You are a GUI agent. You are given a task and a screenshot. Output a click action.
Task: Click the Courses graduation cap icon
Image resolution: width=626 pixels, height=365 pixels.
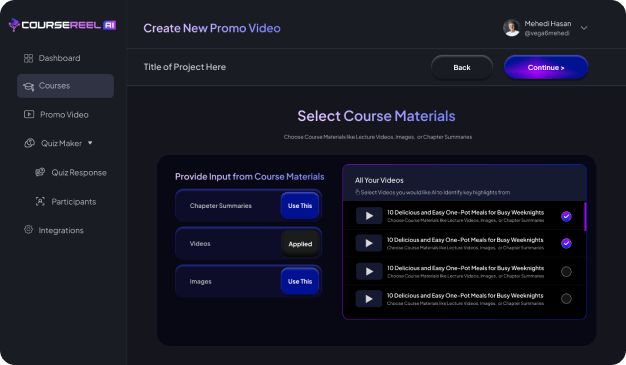pyautogui.click(x=28, y=86)
